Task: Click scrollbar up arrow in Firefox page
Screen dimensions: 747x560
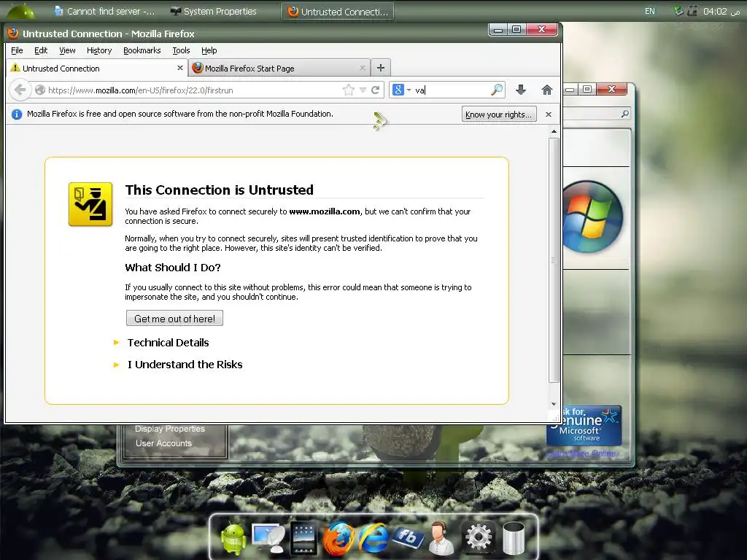Action: click(x=554, y=131)
